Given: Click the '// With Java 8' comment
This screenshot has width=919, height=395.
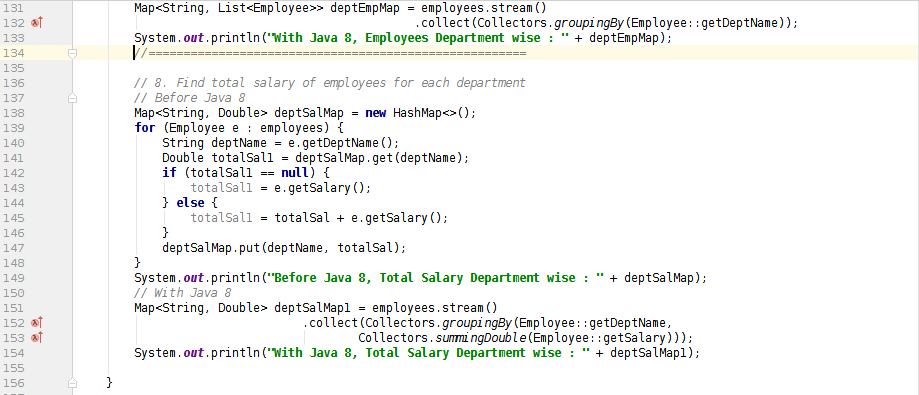Looking at the screenshot, I should tap(182, 292).
